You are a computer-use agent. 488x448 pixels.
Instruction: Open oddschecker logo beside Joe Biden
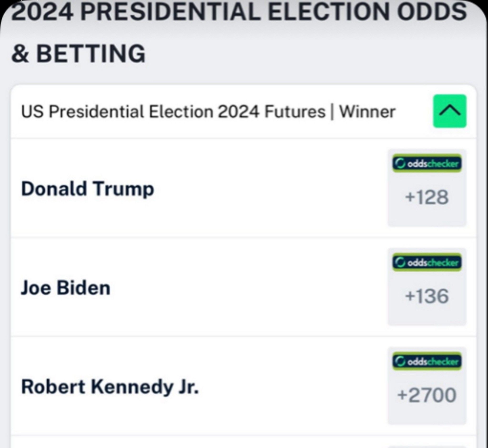point(427,262)
